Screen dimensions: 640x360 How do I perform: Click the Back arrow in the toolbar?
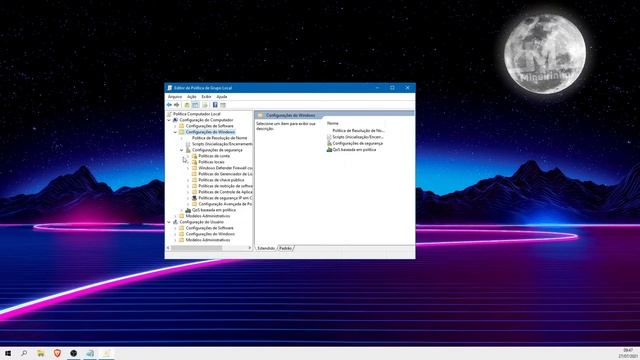[x=169, y=105]
